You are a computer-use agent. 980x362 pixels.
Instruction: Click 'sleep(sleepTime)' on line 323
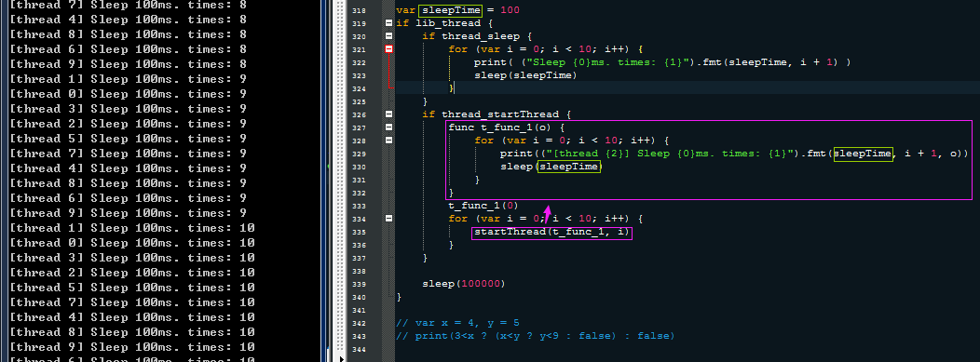(x=525, y=75)
